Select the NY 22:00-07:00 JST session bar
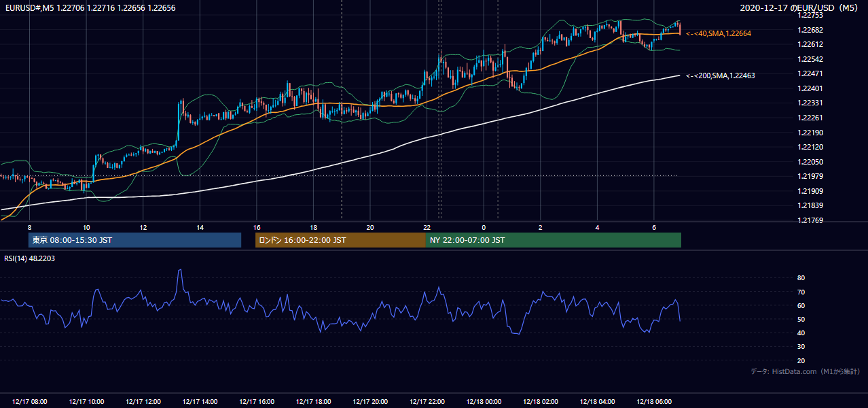The image size is (868, 408). pos(554,240)
